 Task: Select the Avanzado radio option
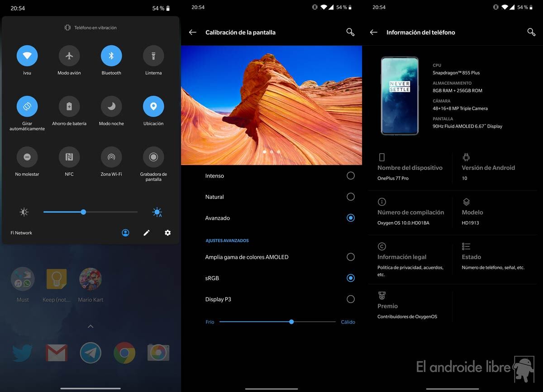[351, 218]
